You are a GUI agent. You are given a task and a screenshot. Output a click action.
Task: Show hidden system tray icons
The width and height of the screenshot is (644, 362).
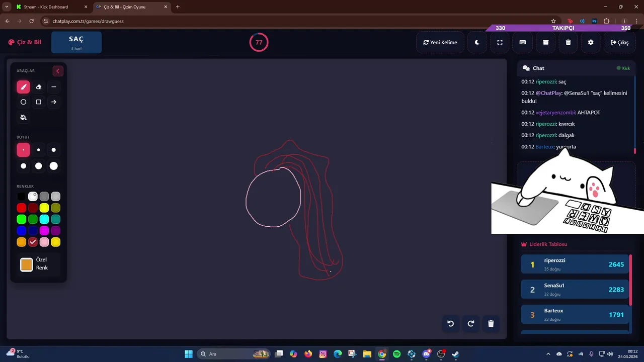[548, 354]
